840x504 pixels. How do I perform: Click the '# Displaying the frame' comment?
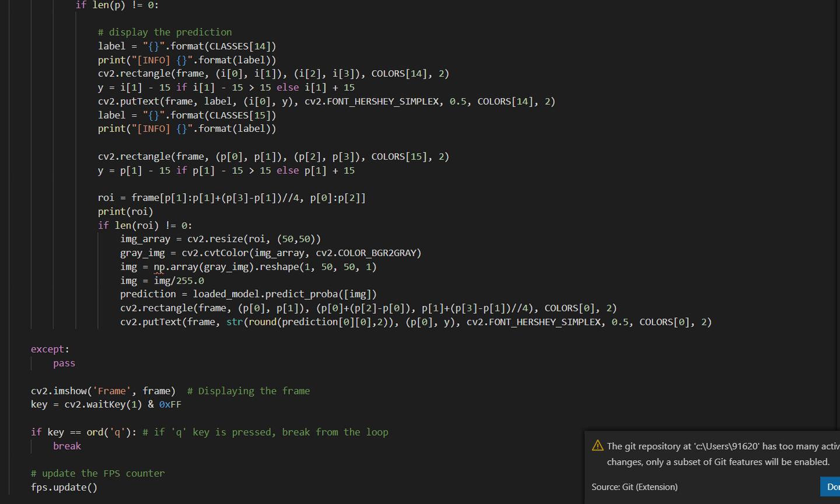coord(249,391)
